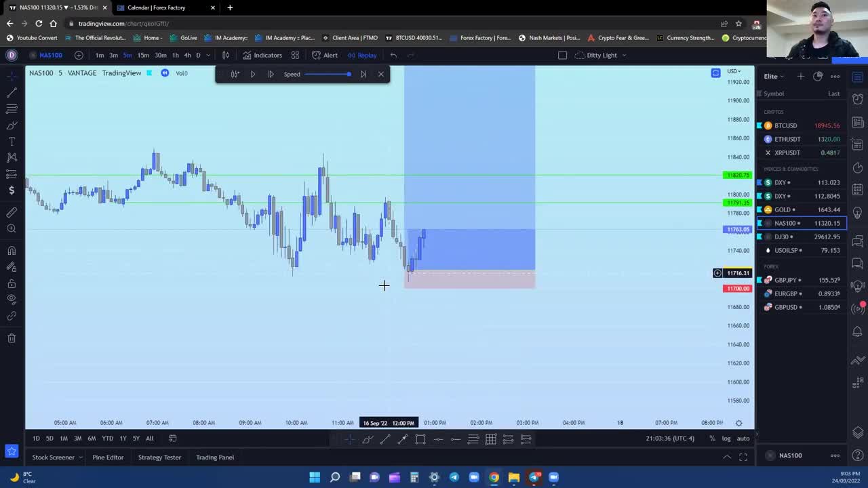
Task: Set date range to All
Action: 149,439
